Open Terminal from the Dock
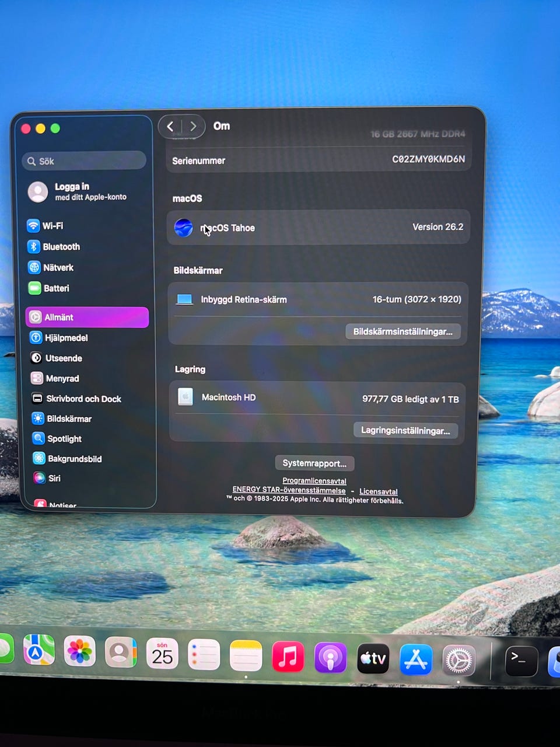 [520, 660]
